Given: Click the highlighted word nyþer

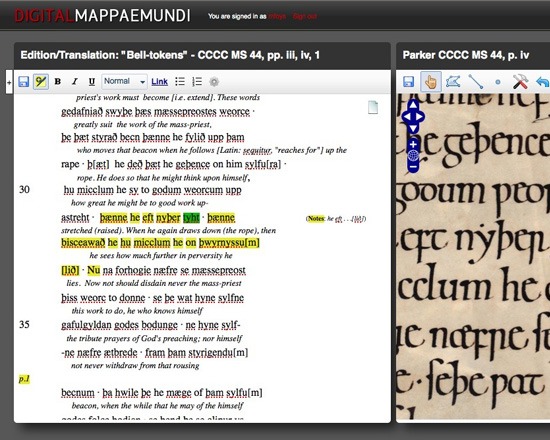Looking at the screenshot, I should [x=168, y=218].
